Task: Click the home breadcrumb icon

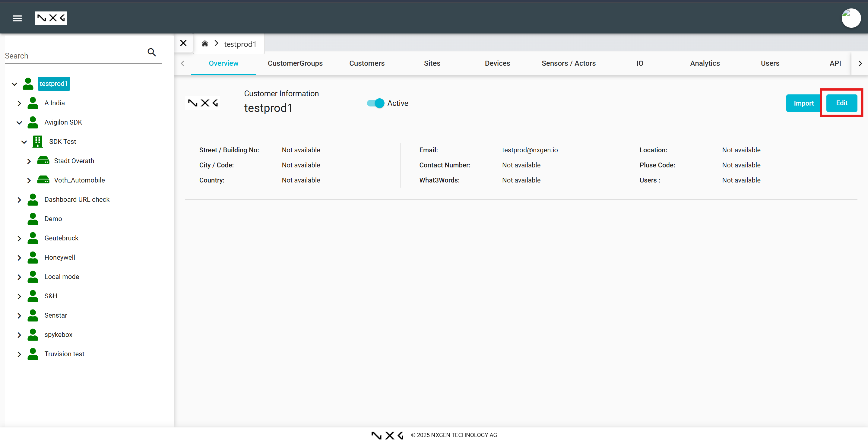Action: [x=204, y=43]
